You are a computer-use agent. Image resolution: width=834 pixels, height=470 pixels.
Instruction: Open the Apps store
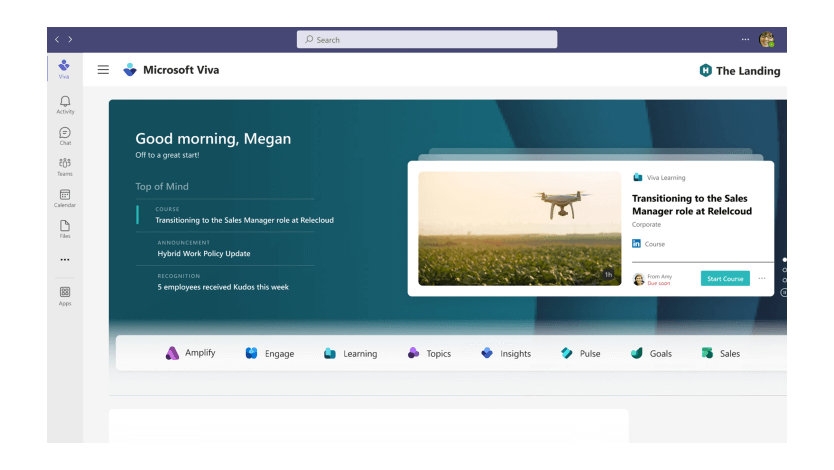pos(65,296)
